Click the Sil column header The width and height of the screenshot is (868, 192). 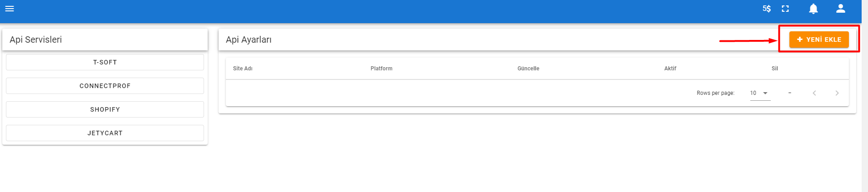[x=775, y=69]
